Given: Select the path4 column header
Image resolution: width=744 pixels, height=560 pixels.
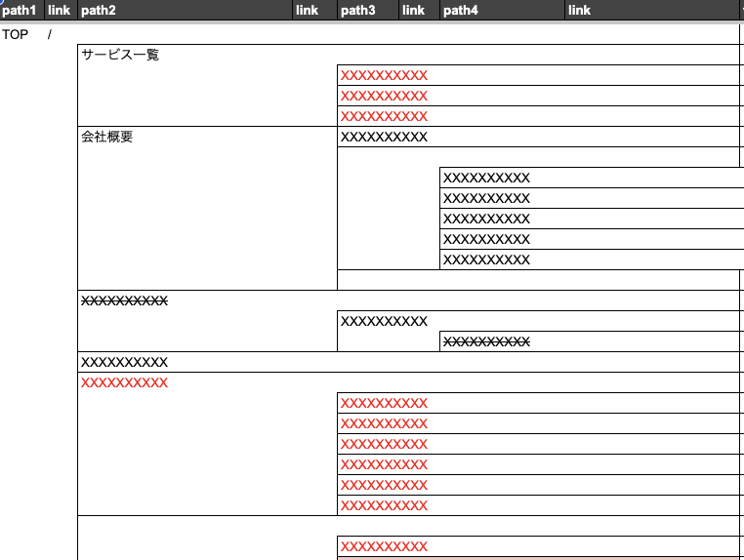Looking at the screenshot, I should [502, 10].
